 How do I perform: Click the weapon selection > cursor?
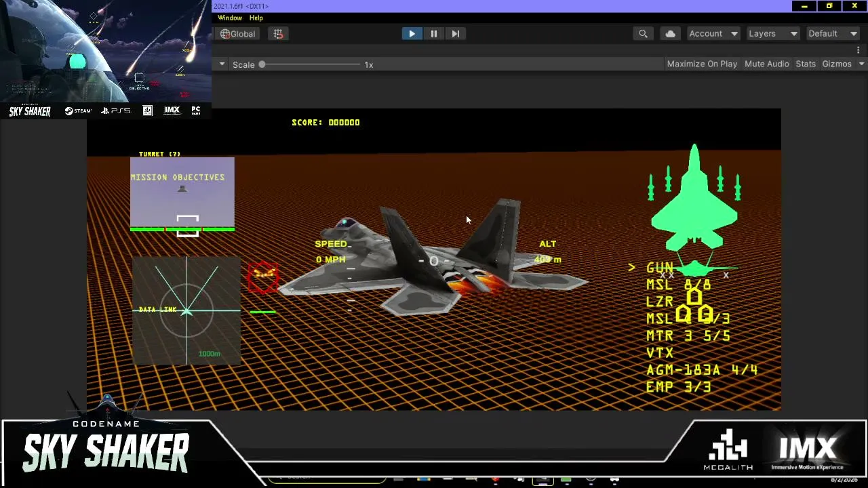[631, 268]
